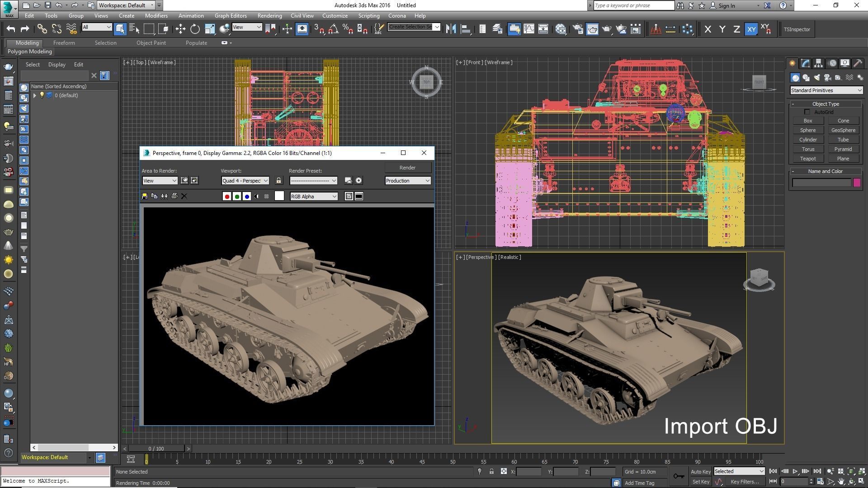Image resolution: width=868 pixels, height=488 pixels.
Task: Open Viewport dropdown showing Quad 4 - Perspective
Action: point(245,180)
